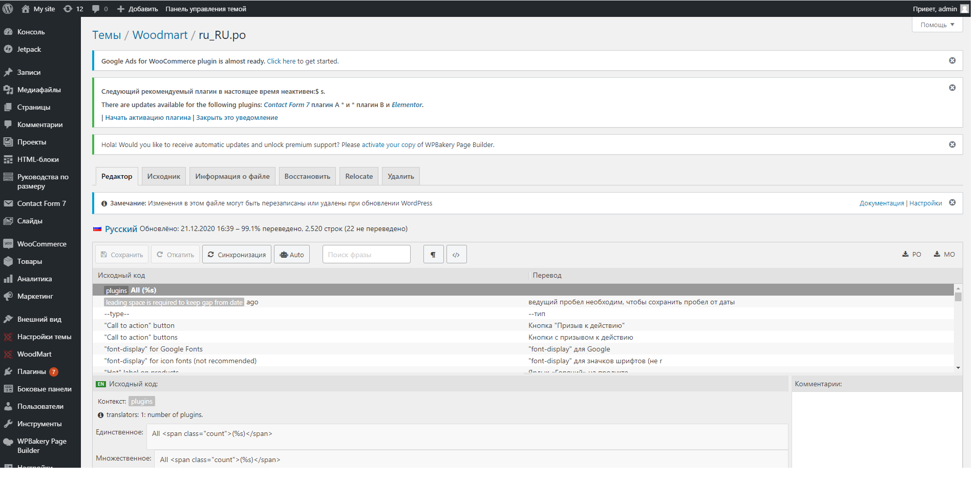Screen dimensions: 980x479
Task: Toggle code view with the </> button
Action: [456, 255]
